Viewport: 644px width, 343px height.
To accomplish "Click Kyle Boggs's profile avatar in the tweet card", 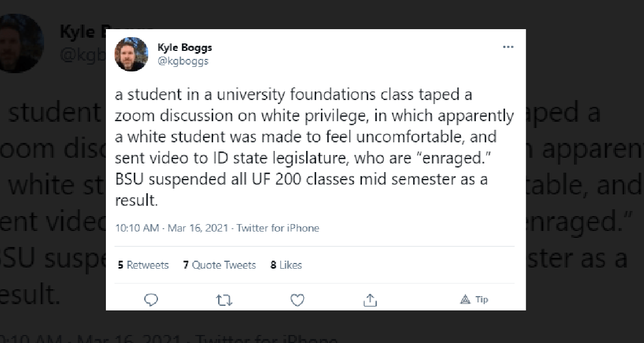I will click(x=131, y=55).
